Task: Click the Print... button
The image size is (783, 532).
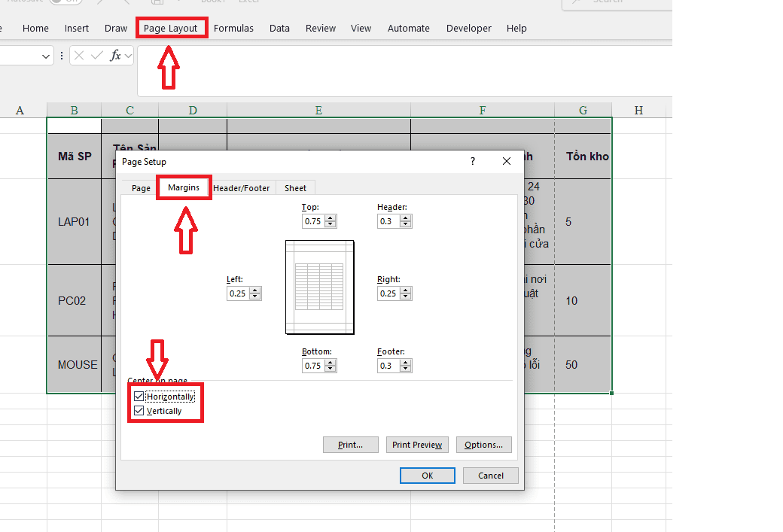Action: pyautogui.click(x=351, y=445)
